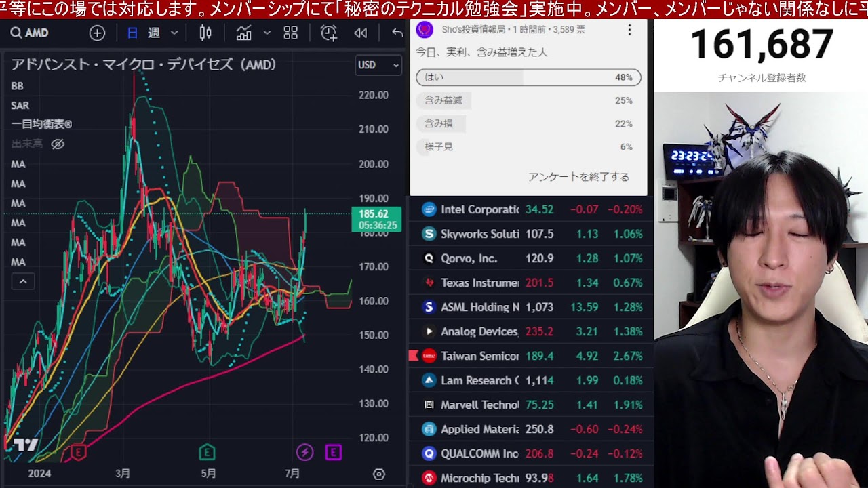Open the indicators chart icon
Image resolution: width=868 pixels, height=488 pixels.
coord(244,33)
